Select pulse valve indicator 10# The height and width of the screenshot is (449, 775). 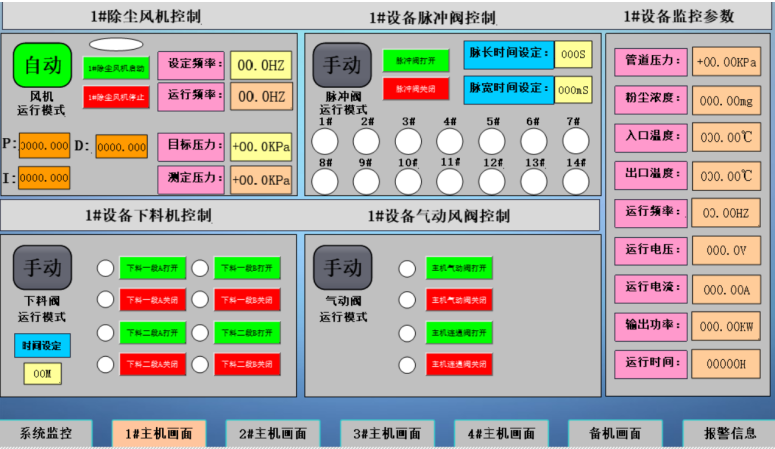tap(408, 181)
